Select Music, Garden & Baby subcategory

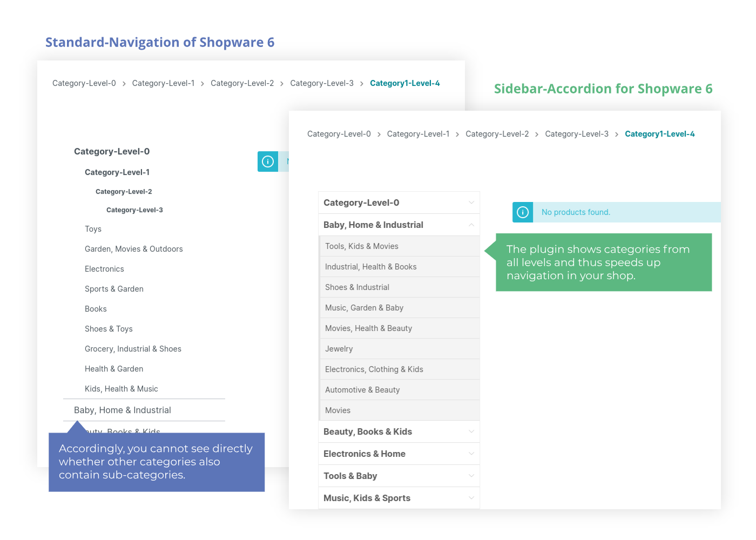[x=400, y=308]
